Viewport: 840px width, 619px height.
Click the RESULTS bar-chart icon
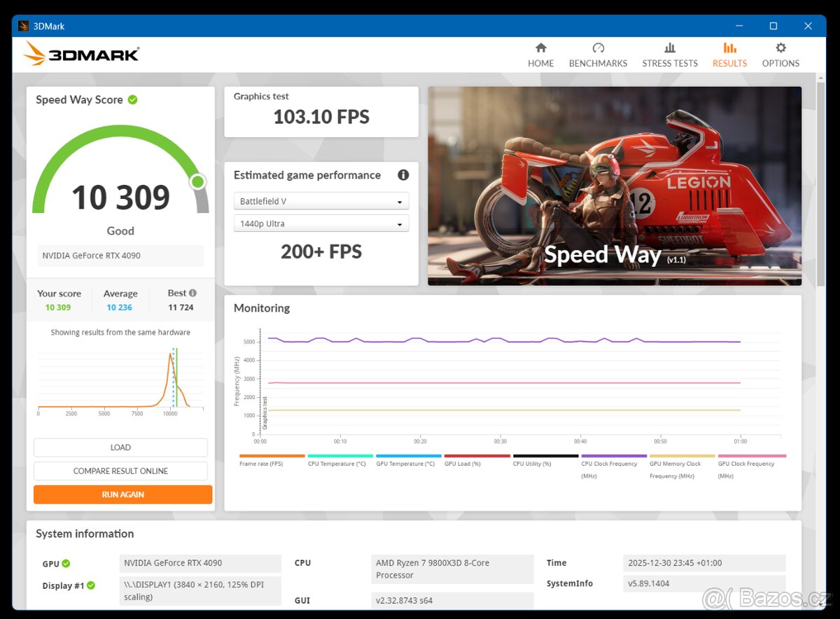pos(729,49)
